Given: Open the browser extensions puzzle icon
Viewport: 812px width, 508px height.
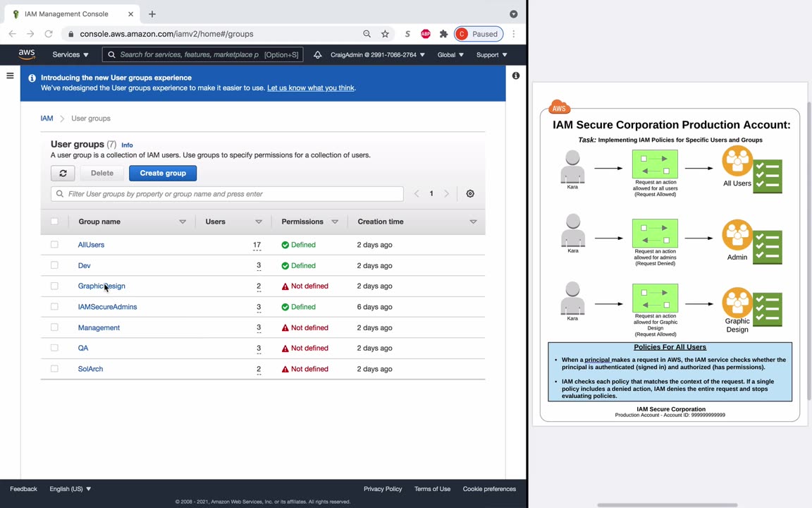Looking at the screenshot, I should point(443,34).
